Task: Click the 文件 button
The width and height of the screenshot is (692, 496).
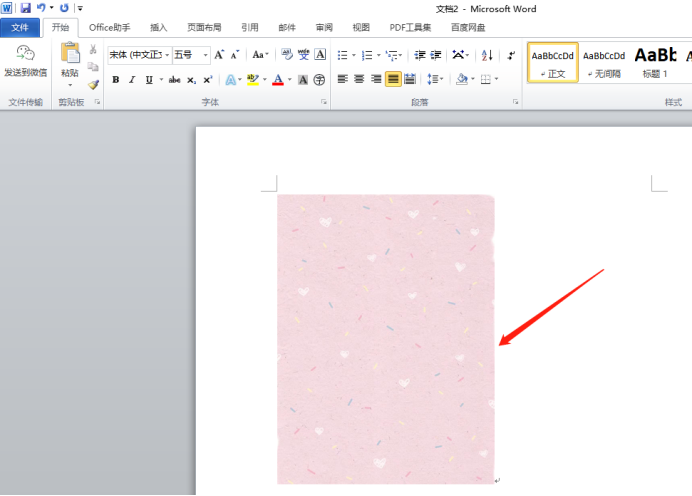Action: (x=20, y=27)
